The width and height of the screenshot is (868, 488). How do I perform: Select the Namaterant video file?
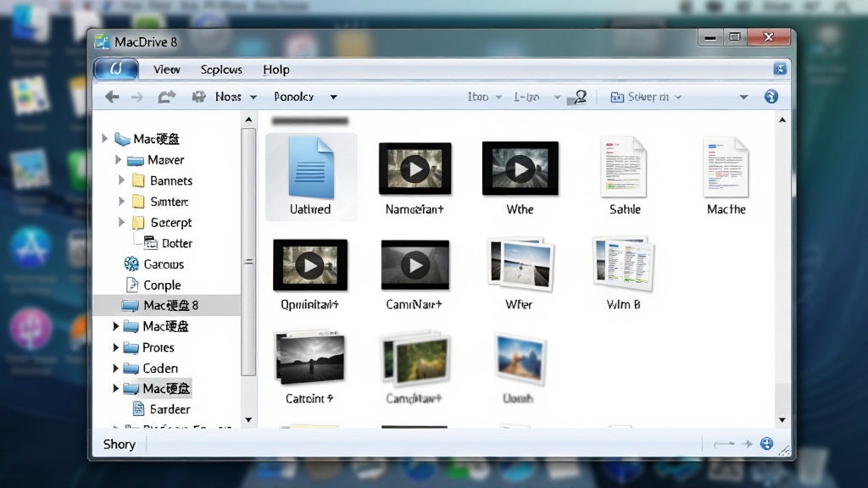tap(415, 177)
